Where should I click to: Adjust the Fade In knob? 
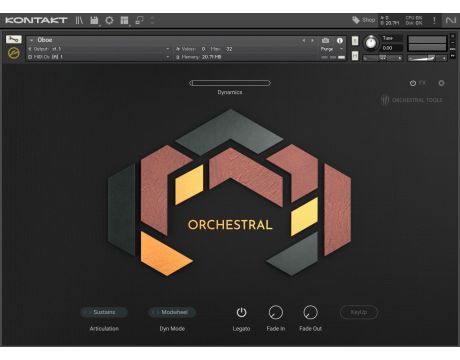pyautogui.click(x=276, y=312)
